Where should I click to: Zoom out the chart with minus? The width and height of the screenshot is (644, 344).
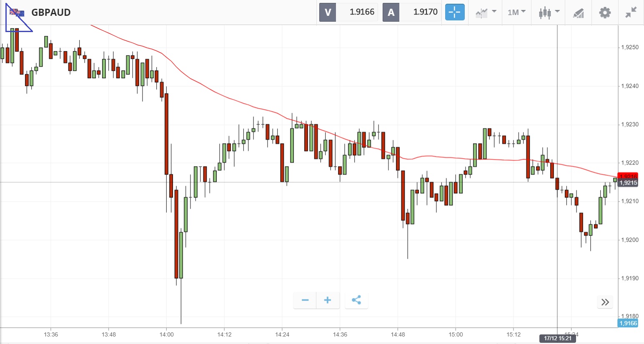(x=305, y=300)
